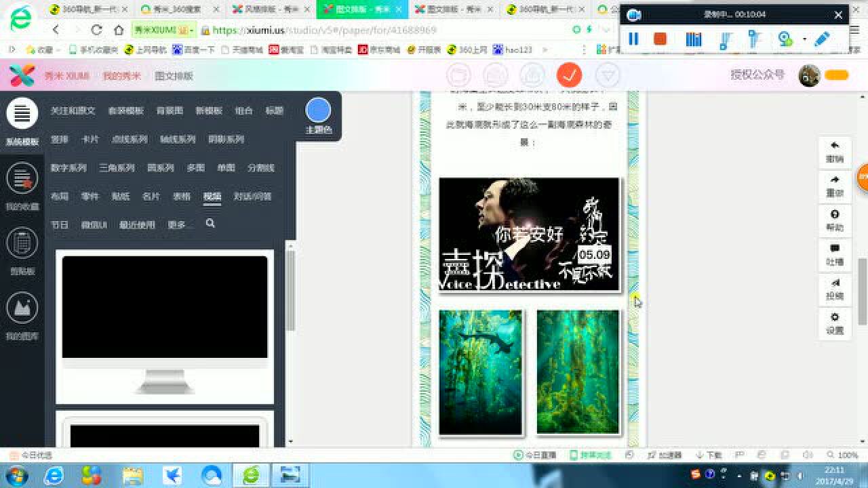Open the 我的收藏 favorites sidebar icon

click(22, 178)
